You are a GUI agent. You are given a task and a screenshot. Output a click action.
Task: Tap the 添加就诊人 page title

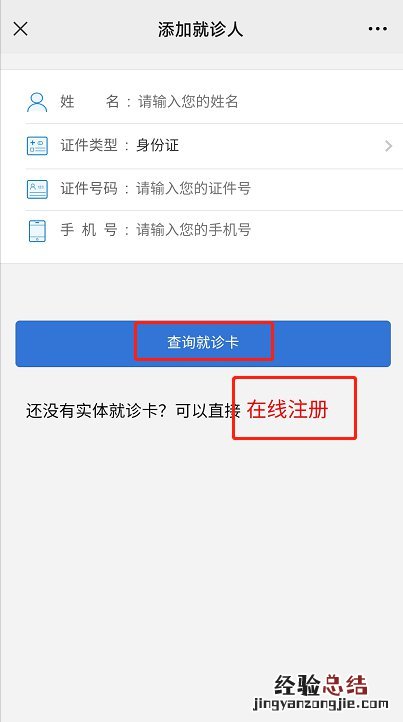(x=200, y=29)
